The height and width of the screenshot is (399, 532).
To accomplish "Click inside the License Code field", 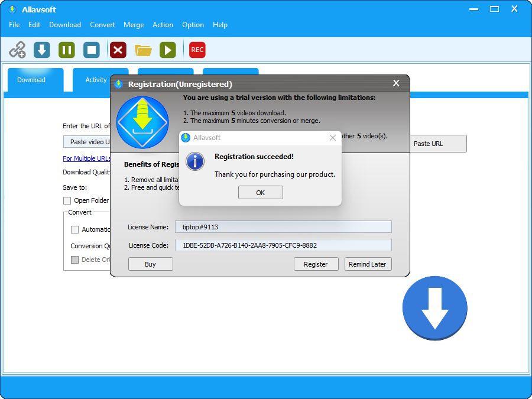I will pyautogui.click(x=283, y=244).
